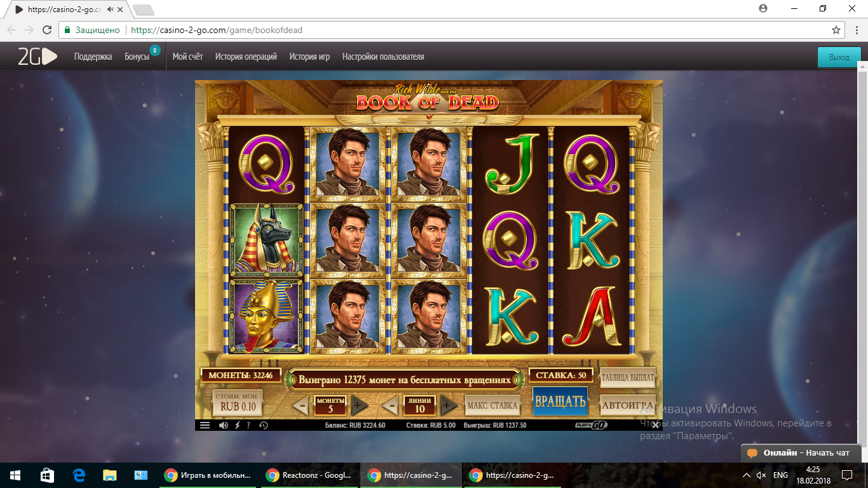Screen dimensions: 868x488
Task: Increase lines with plus arrow
Action: tap(449, 405)
